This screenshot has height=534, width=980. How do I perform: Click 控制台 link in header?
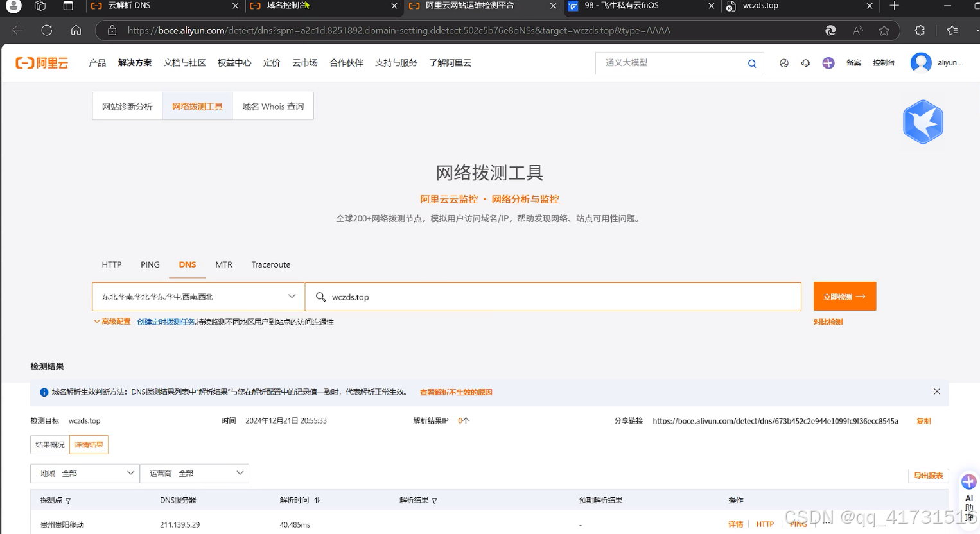coord(884,63)
